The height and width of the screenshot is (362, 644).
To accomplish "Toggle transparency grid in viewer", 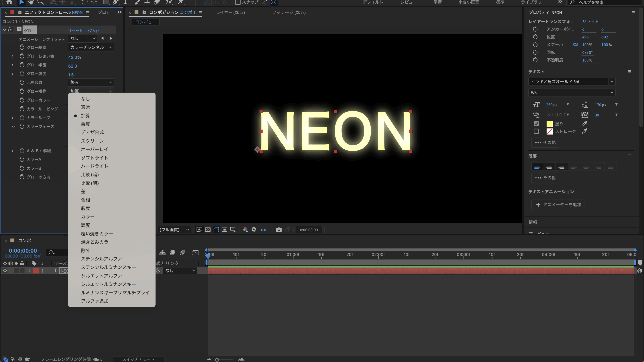I will point(208,230).
